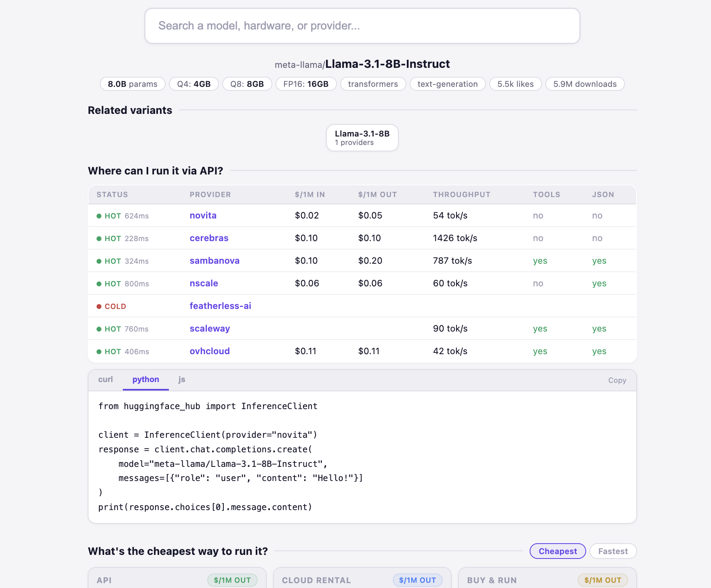Switch to the Fastest toggle option

point(613,551)
